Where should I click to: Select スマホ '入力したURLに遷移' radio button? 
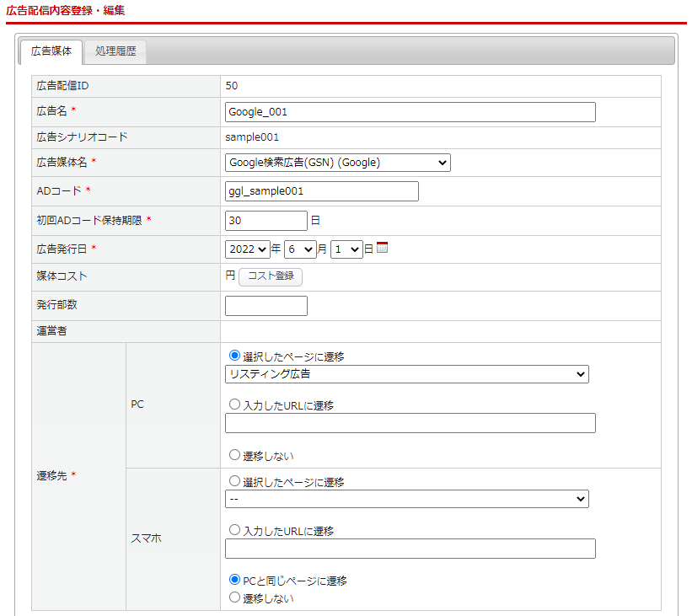point(234,530)
